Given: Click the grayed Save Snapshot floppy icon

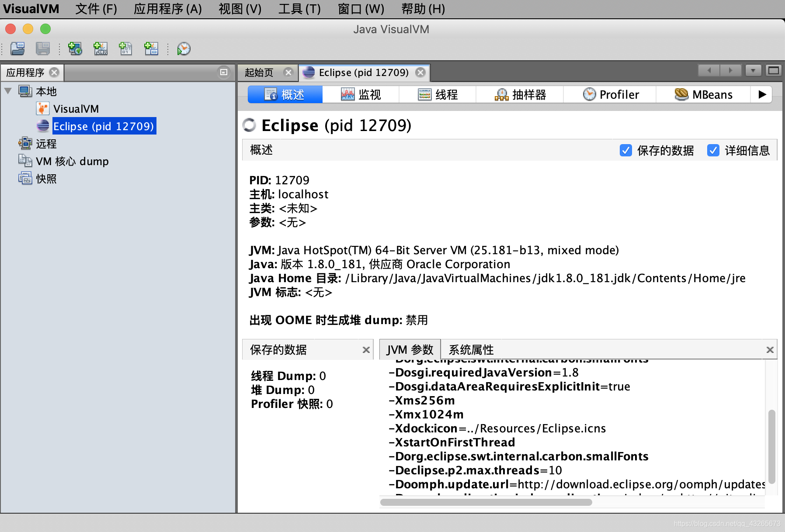Looking at the screenshot, I should (x=43, y=48).
